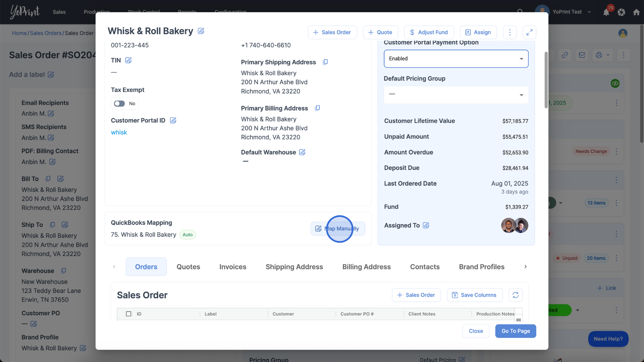The image size is (644, 362).
Task: Click the Quote button
Action: pyautogui.click(x=380, y=33)
